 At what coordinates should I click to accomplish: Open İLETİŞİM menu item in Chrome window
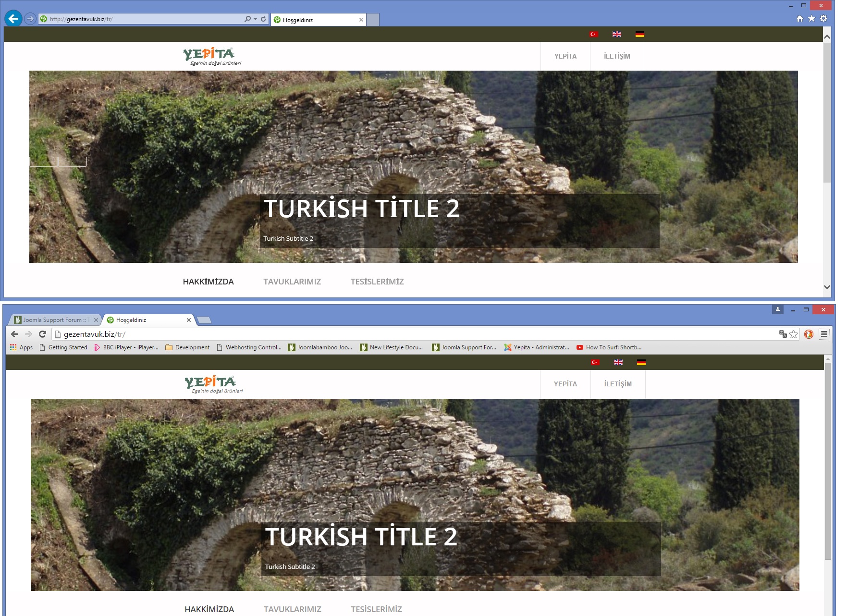(x=618, y=384)
